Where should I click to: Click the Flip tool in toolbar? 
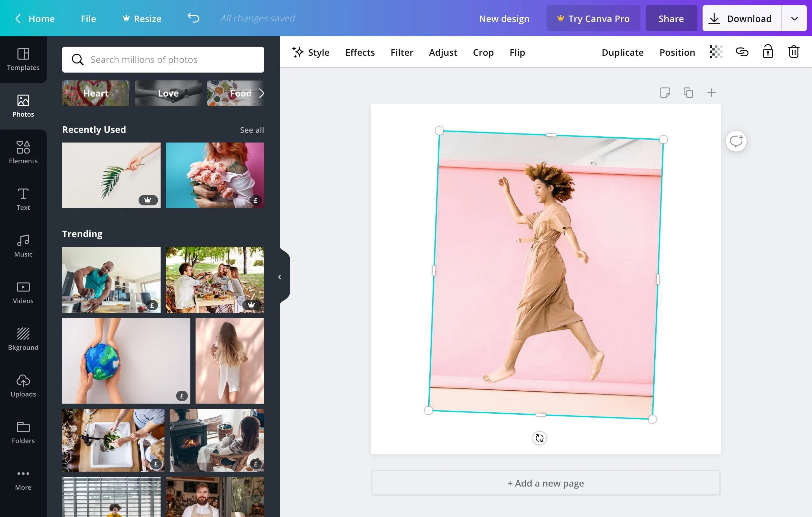coord(517,52)
